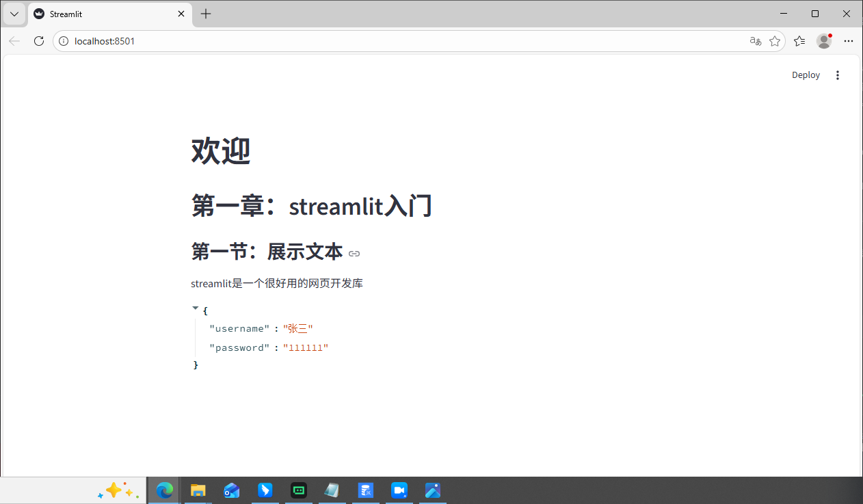The image size is (863, 504).
Task: Reload the page with the refresh icon
Action: 39,41
